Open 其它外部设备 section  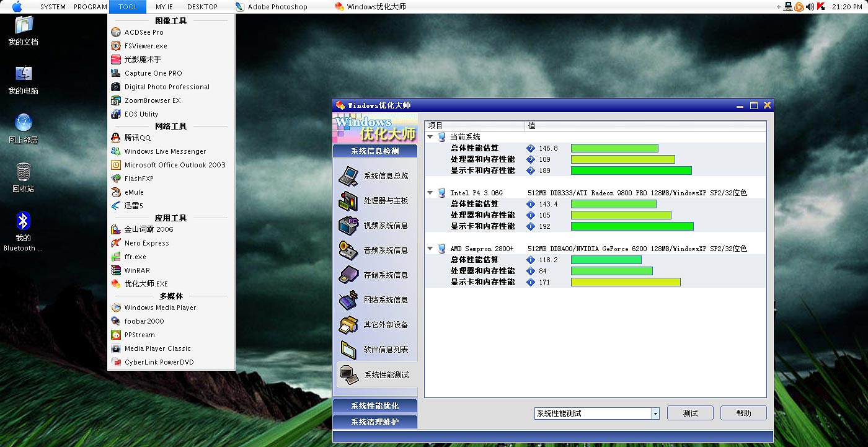pos(374,325)
